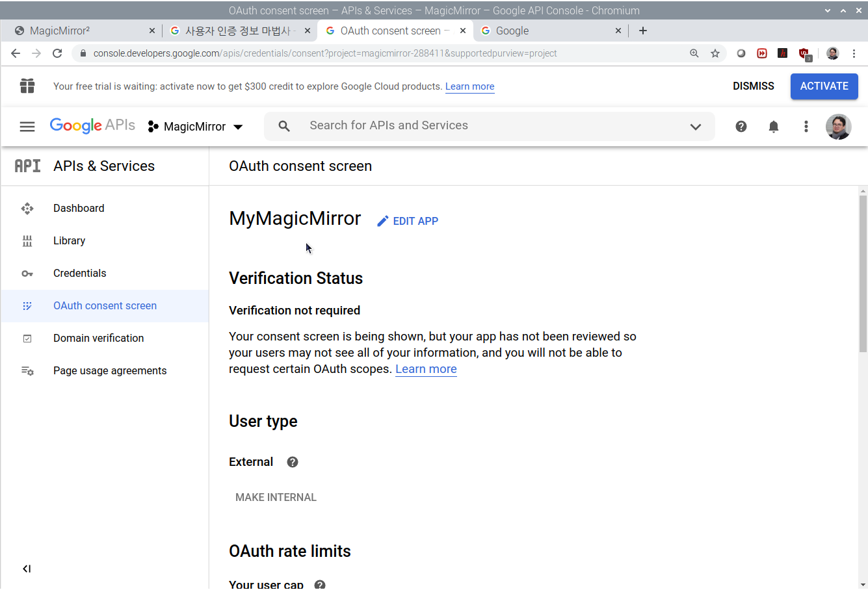Switch to the Korean credentials wizard tab
This screenshot has width=868, height=590.
(239, 31)
